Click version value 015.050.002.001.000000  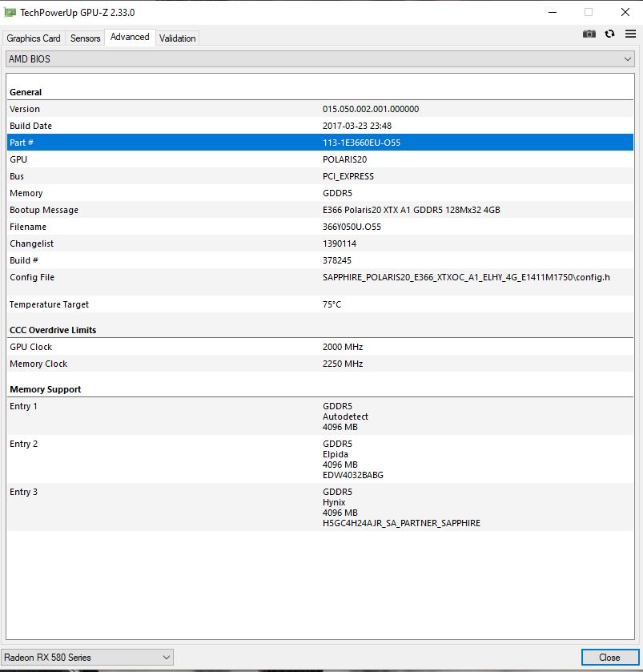(371, 109)
